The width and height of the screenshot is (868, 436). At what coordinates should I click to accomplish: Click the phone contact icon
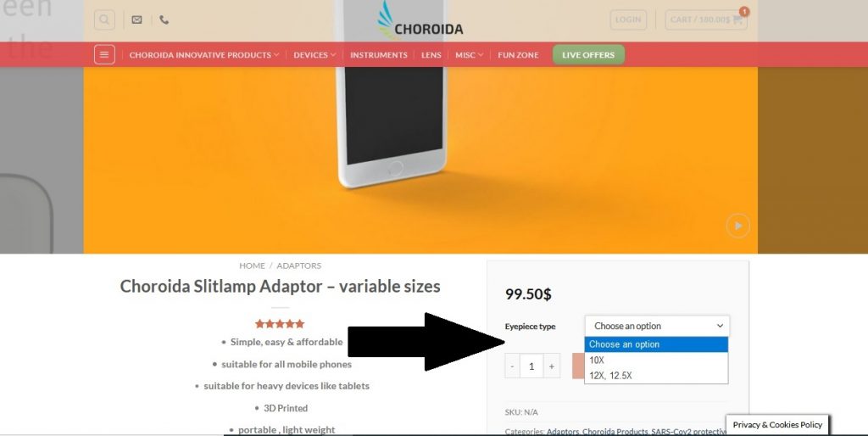(x=164, y=20)
